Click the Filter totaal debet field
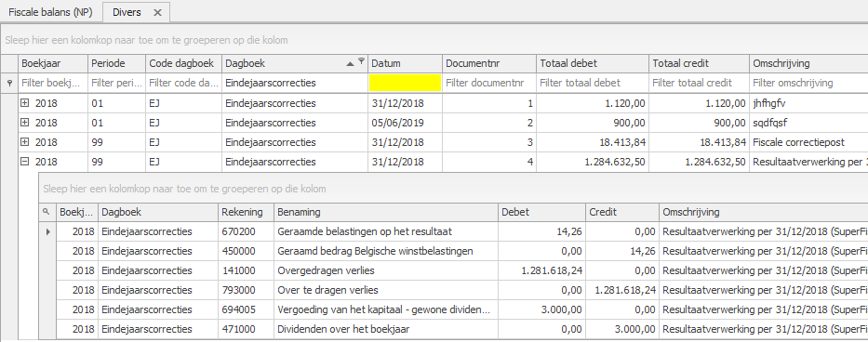Image resolution: width=868 pixels, height=342 pixels. pos(593,83)
